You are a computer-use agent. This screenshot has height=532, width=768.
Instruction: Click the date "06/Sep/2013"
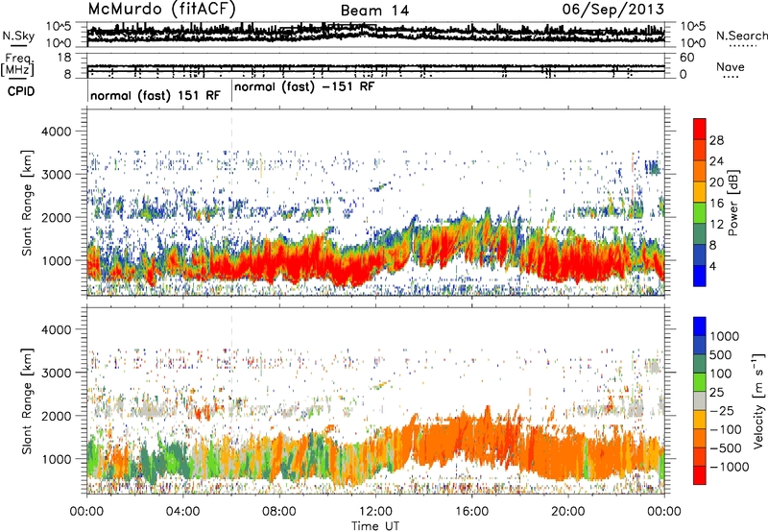coord(613,9)
